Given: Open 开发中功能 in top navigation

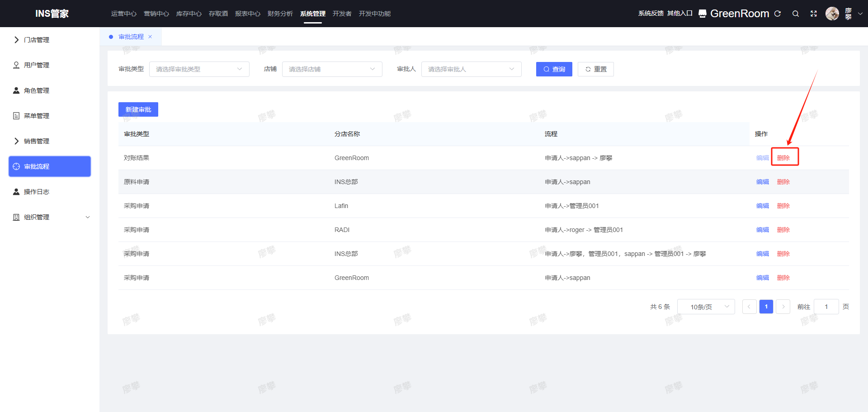Looking at the screenshot, I should pyautogui.click(x=375, y=14).
